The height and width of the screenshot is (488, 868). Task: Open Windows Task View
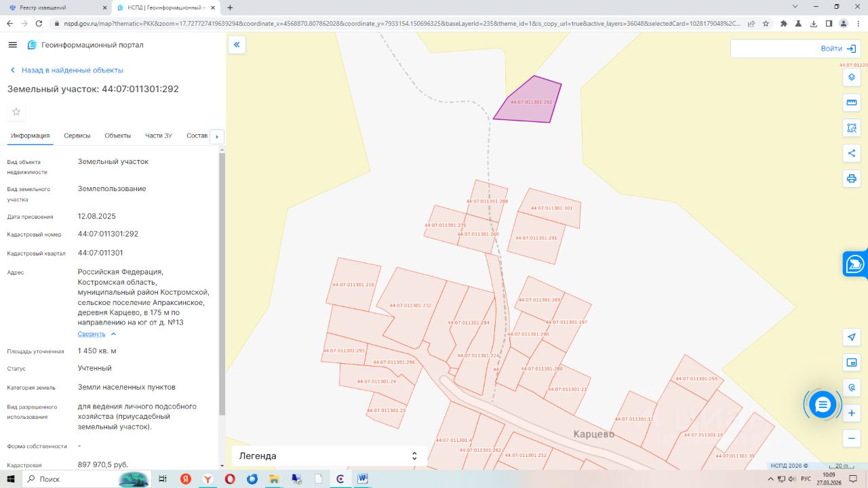coord(163,479)
